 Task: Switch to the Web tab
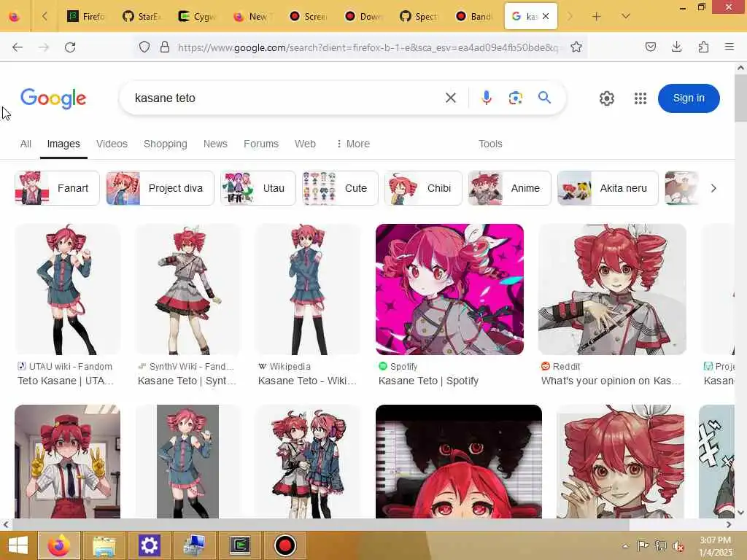(x=305, y=144)
